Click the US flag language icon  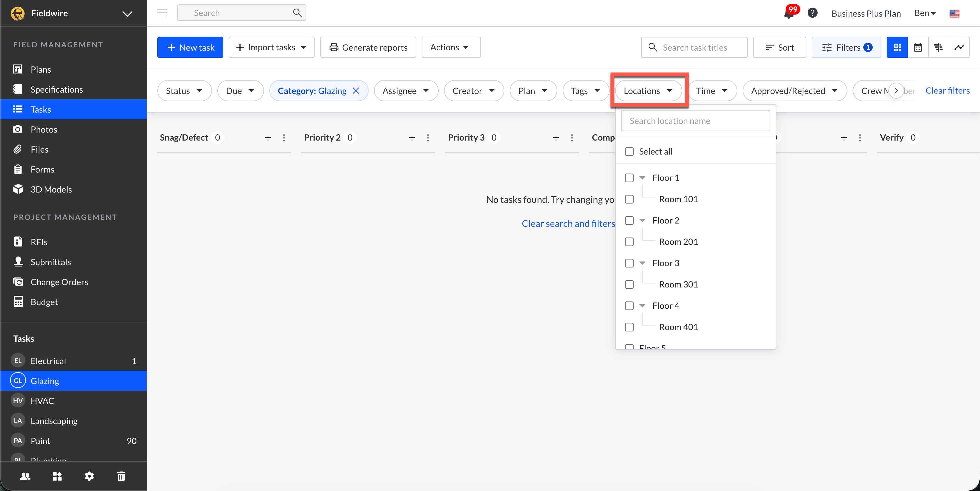[x=954, y=14]
